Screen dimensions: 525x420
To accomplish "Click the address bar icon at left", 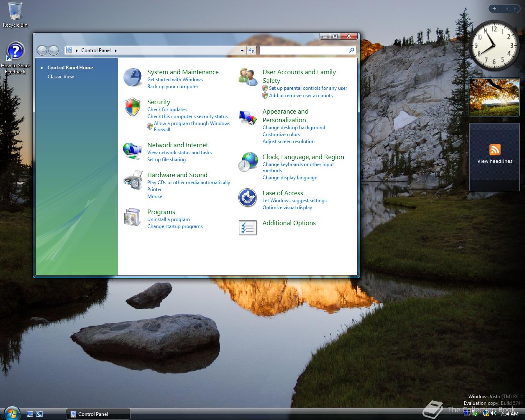I will [x=69, y=50].
